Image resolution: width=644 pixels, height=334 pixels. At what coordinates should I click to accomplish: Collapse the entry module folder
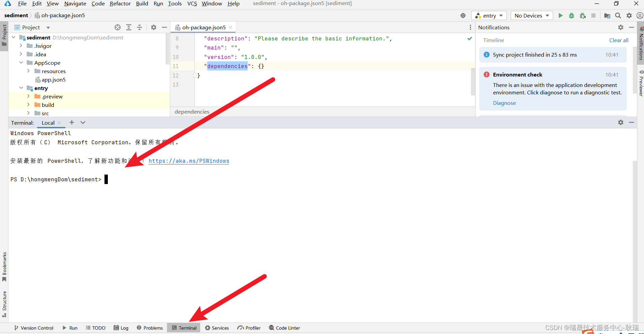[x=21, y=88]
